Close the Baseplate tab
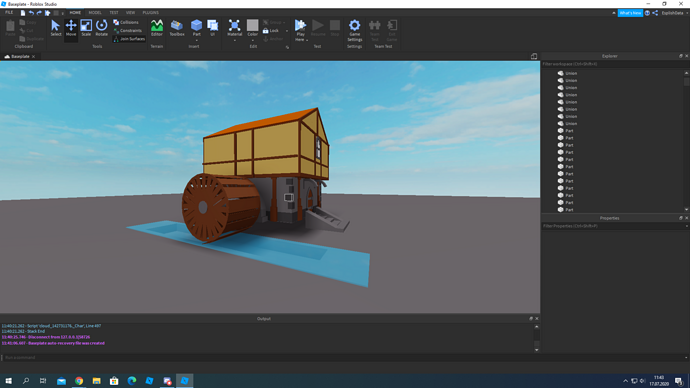690x388 pixels. [x=33, y=56]
